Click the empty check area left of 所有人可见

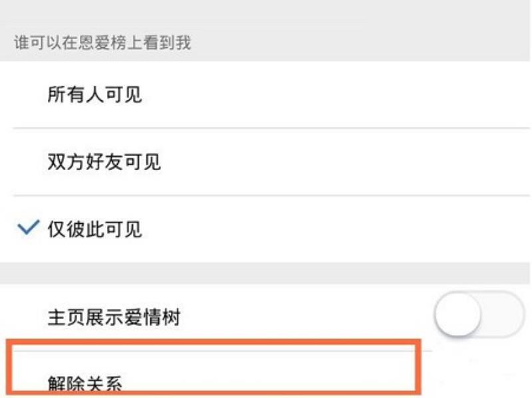coord(29,94)
